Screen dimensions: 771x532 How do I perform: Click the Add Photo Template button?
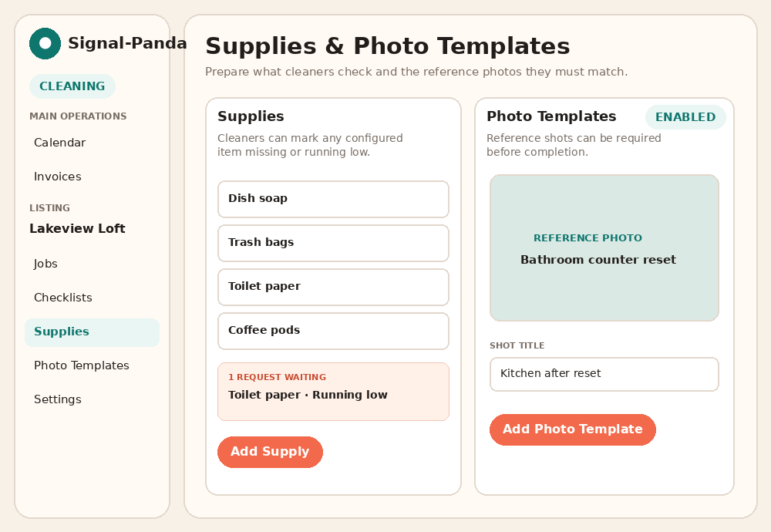click(573, 429)
